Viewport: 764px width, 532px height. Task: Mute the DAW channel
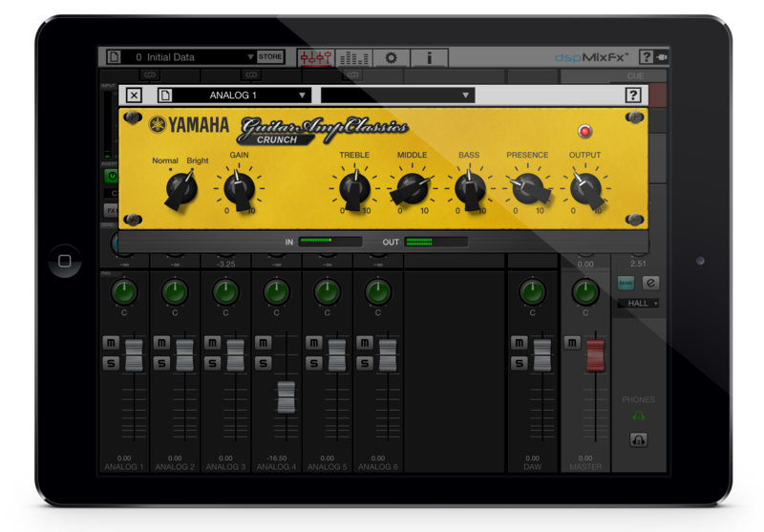click(x=520, y=343)
